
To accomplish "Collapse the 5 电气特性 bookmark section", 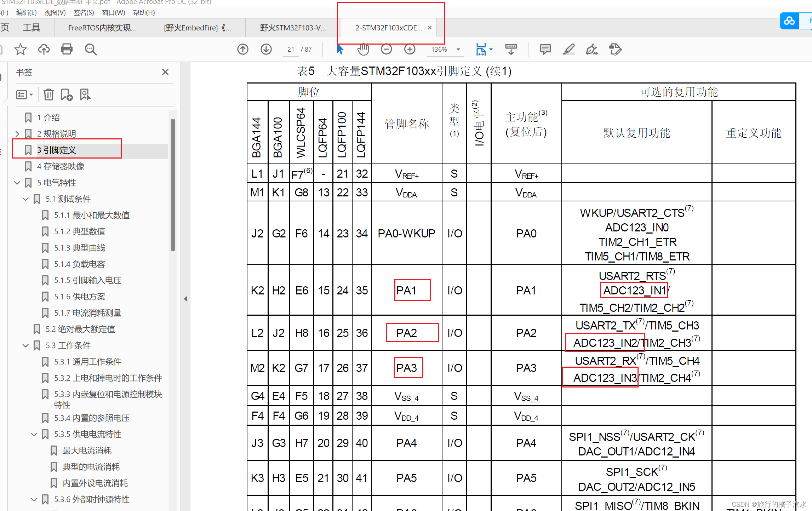I will pos(17,183).
